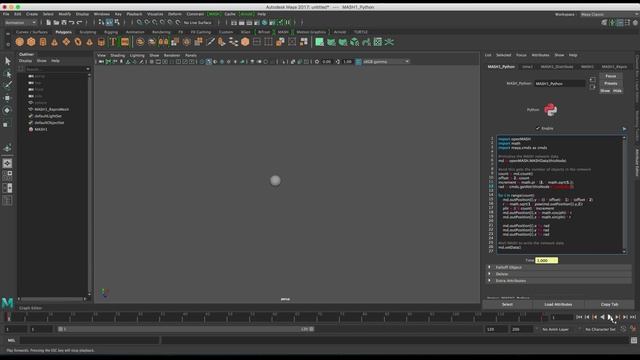Image resolution: width=640 pixels, height=360 pixels.
Task: Switch to the Rigging shelf tab
Action: click(111, 32)
